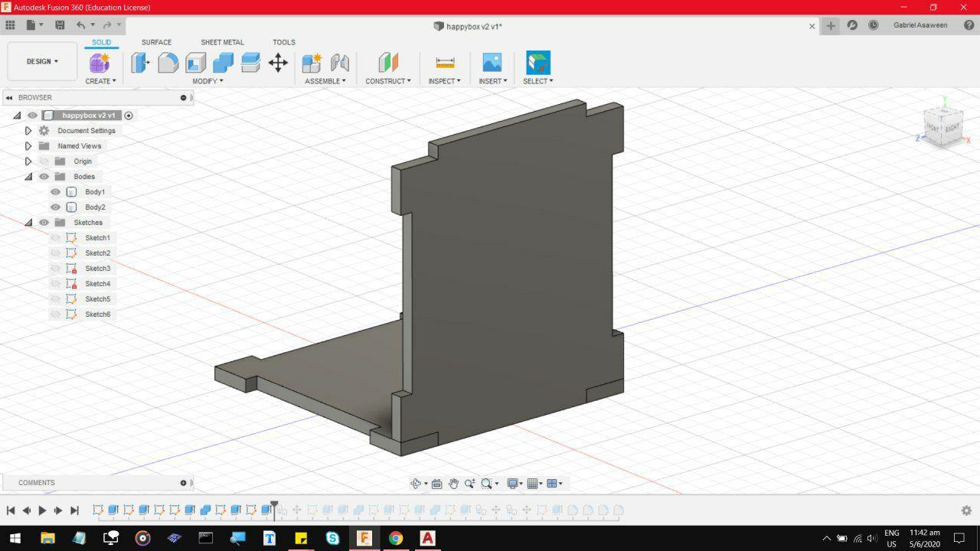Collapse the Sketches folder
The height and width of the screenshot is (551, 980).
(28, 223)
